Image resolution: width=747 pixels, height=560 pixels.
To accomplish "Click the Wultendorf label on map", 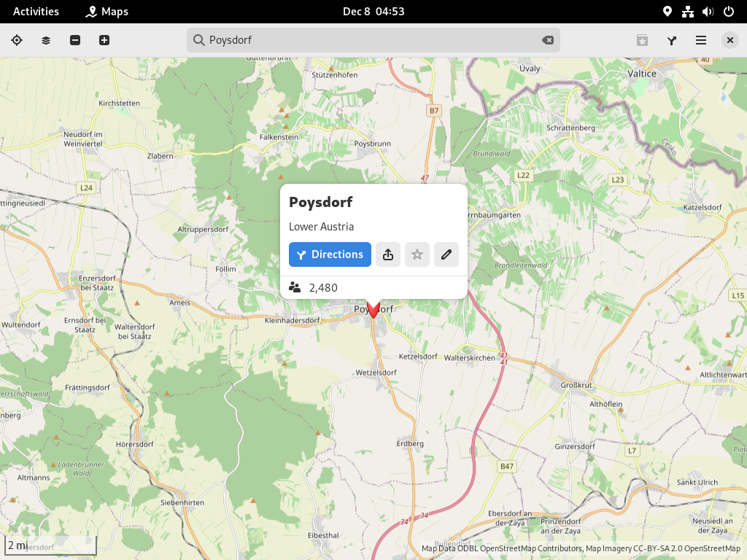I will click(x=20, y=324).
